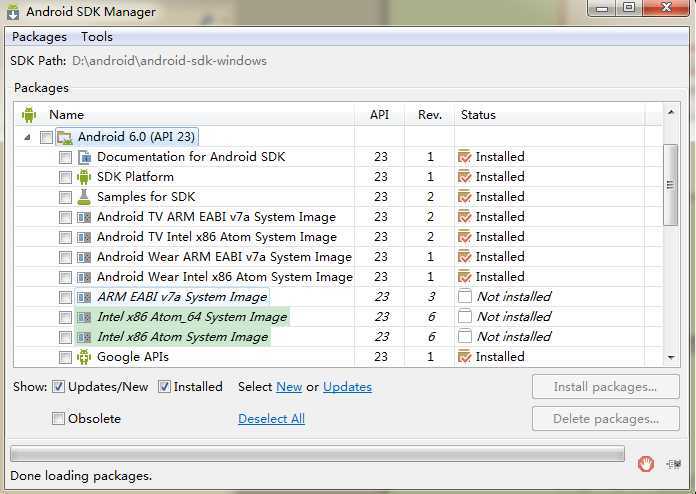Click the red stop hand icon

pyautogui.click(x=646, y=464)
